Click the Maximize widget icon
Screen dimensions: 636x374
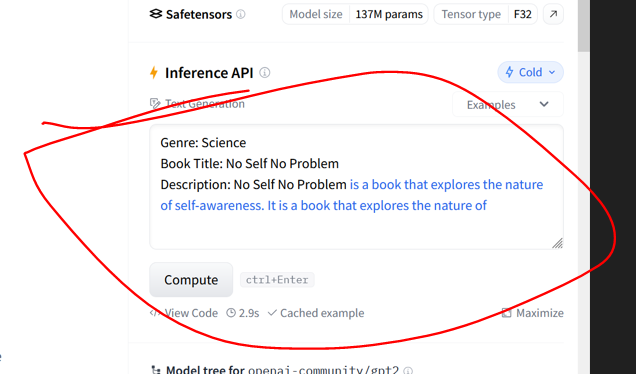coord(507,313)
